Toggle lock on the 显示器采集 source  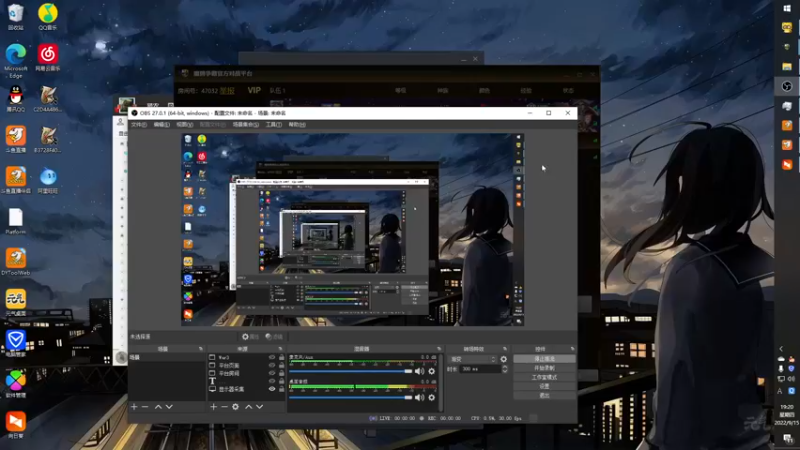tap(281, 389)
